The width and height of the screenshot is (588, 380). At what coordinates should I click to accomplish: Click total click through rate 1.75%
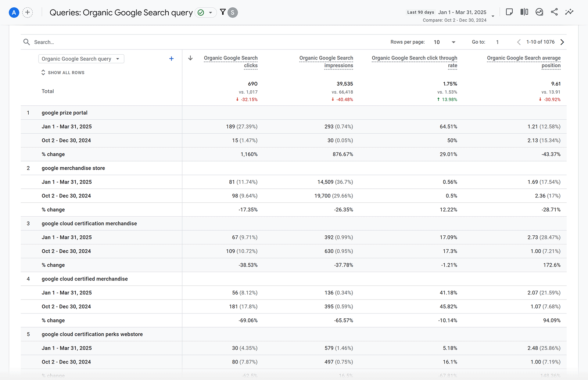[450, 84]
